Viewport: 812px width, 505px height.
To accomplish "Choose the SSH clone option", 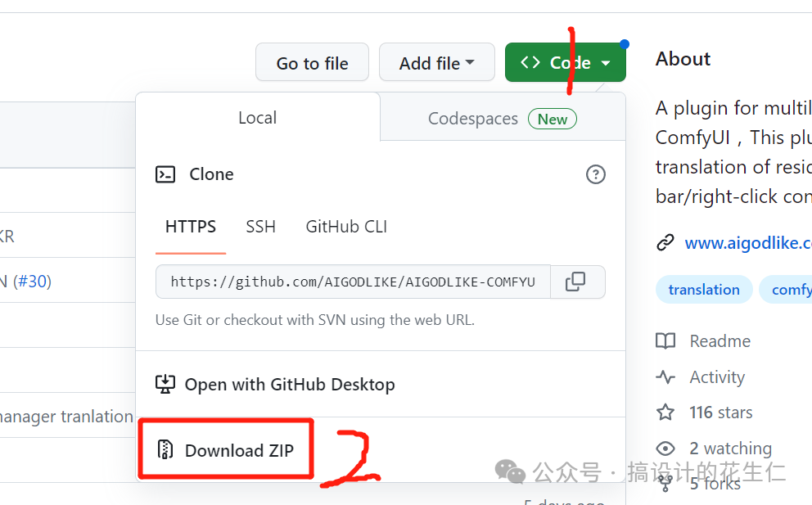I will click(260, 227).
